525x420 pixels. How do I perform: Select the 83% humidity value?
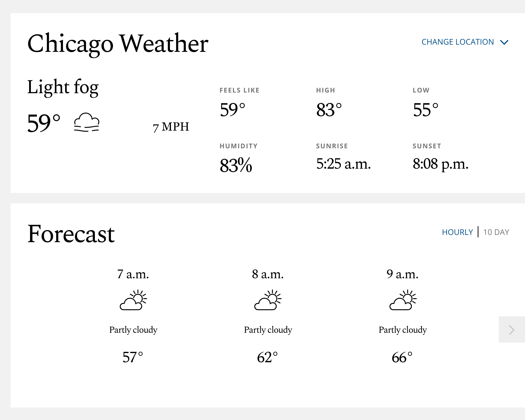point(236,165)
